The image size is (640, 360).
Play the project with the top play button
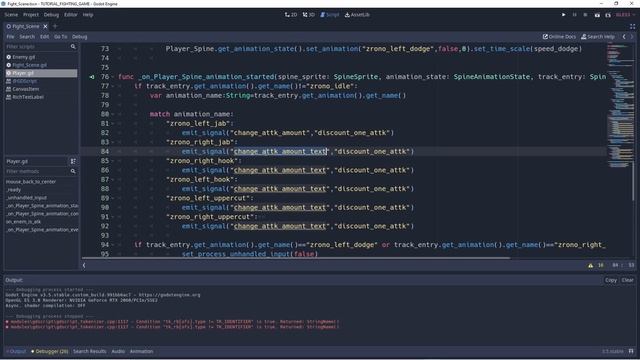[564, 15]
